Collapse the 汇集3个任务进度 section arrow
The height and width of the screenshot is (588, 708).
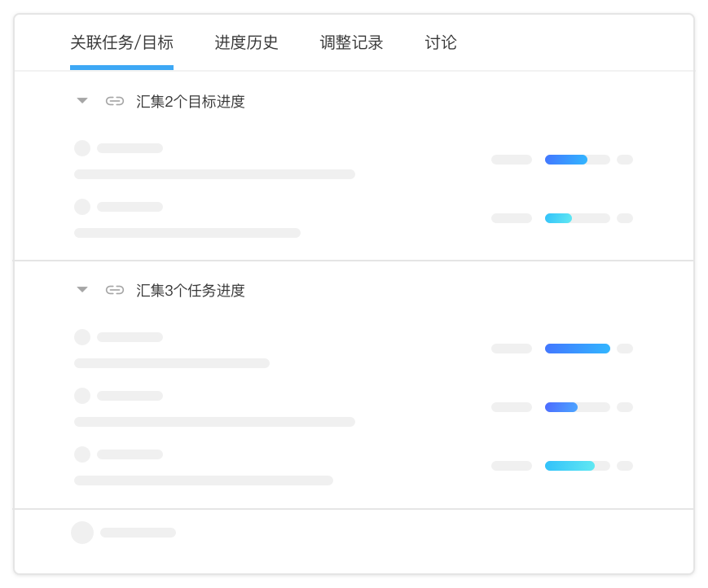pos(82,290)
